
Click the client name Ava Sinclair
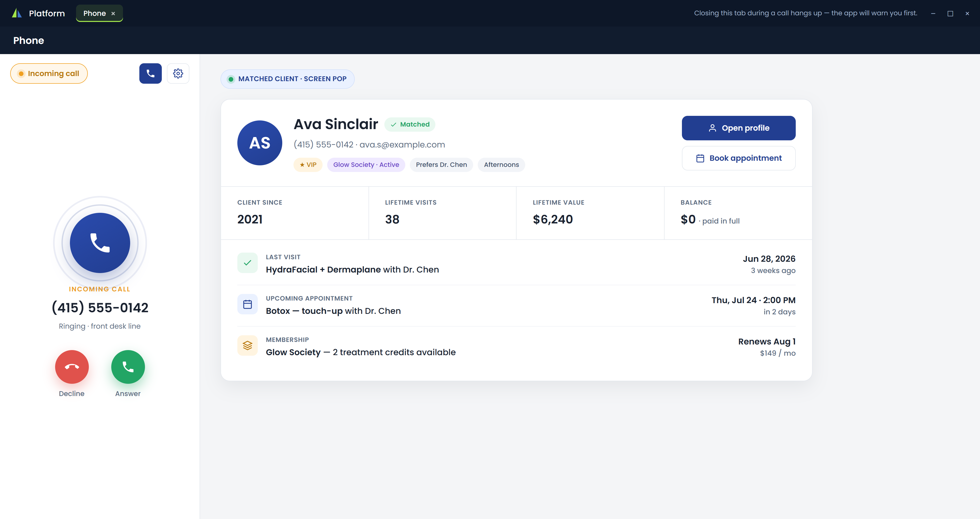336,125
